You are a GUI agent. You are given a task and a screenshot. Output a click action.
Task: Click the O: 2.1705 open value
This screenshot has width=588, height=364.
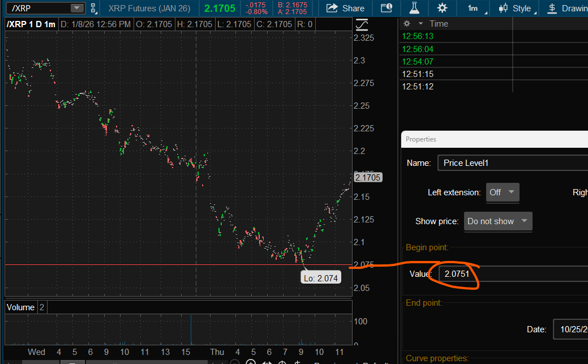pyautogui.click(x=154, y=24)
